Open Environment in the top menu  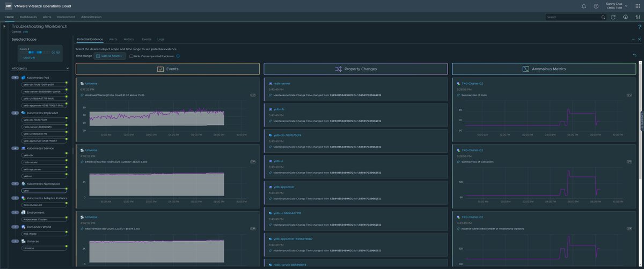(x=66, y=17)
